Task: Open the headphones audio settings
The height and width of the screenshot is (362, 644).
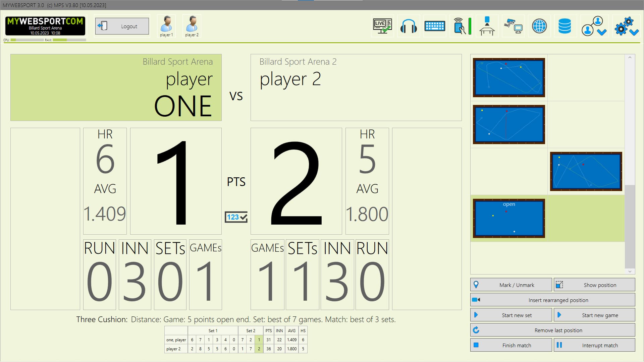Action: click(409, 26)
